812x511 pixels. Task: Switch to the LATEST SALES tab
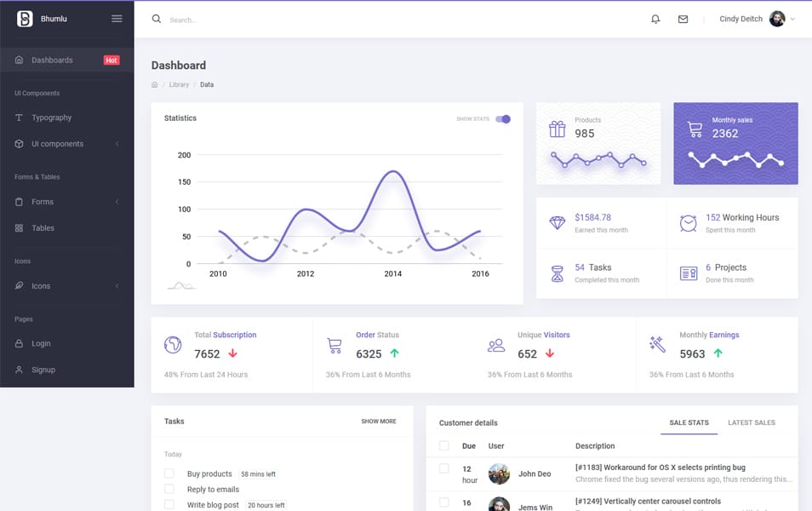(x=752, y=422)
